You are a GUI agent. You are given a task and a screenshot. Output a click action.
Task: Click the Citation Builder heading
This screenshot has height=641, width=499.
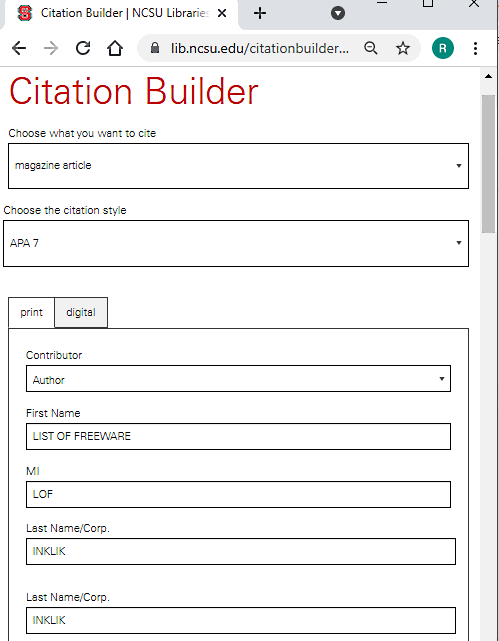pyautogui.click(x=134, y=91)
